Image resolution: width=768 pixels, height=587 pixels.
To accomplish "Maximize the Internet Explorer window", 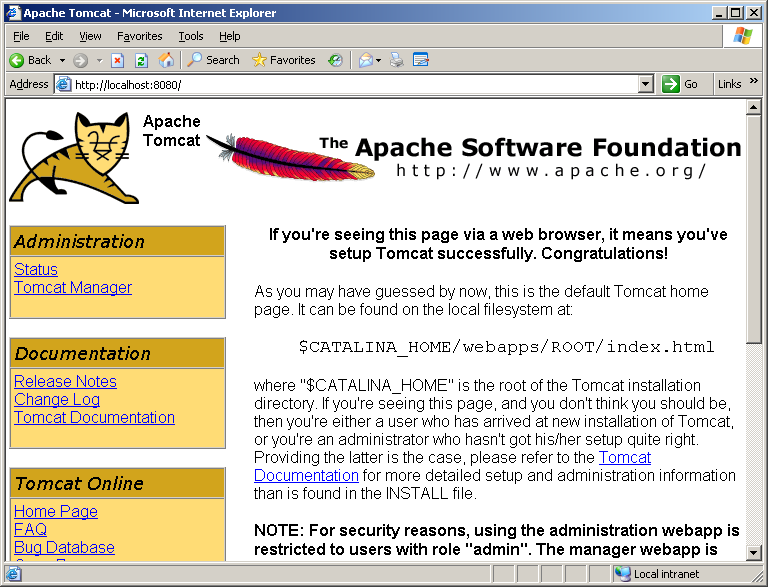I will click(736, 13).
